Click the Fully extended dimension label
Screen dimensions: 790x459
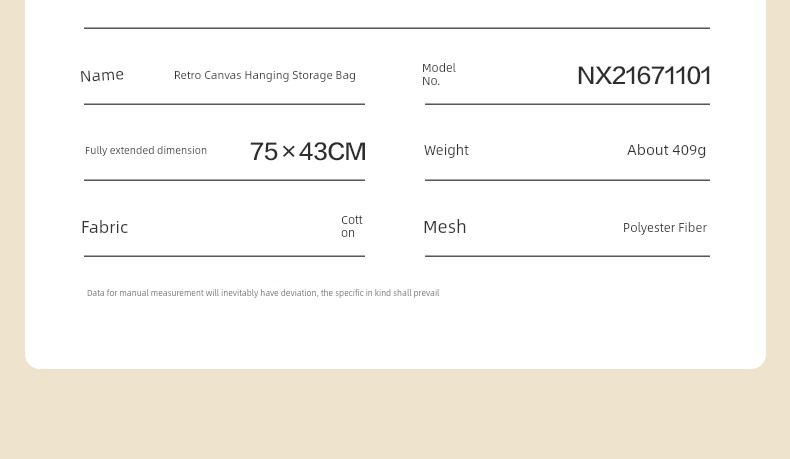tap(146, 150)
